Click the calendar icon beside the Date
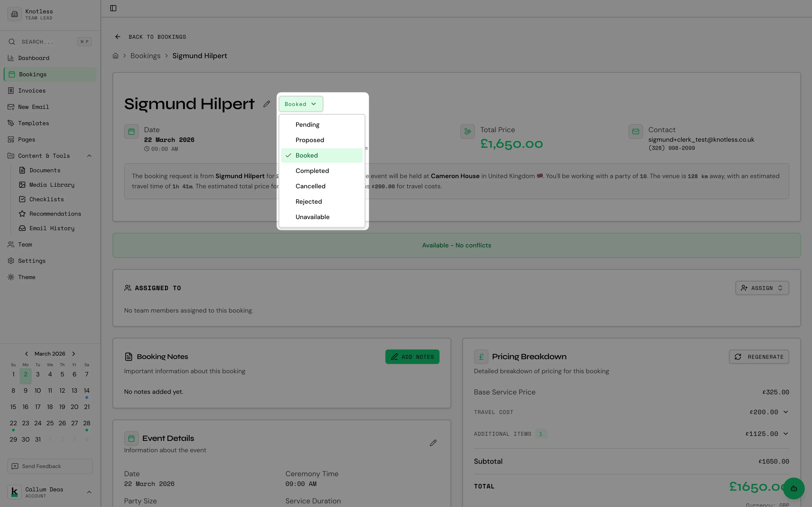The width and height of the screenshot is (812, 507). pos(131,132)
